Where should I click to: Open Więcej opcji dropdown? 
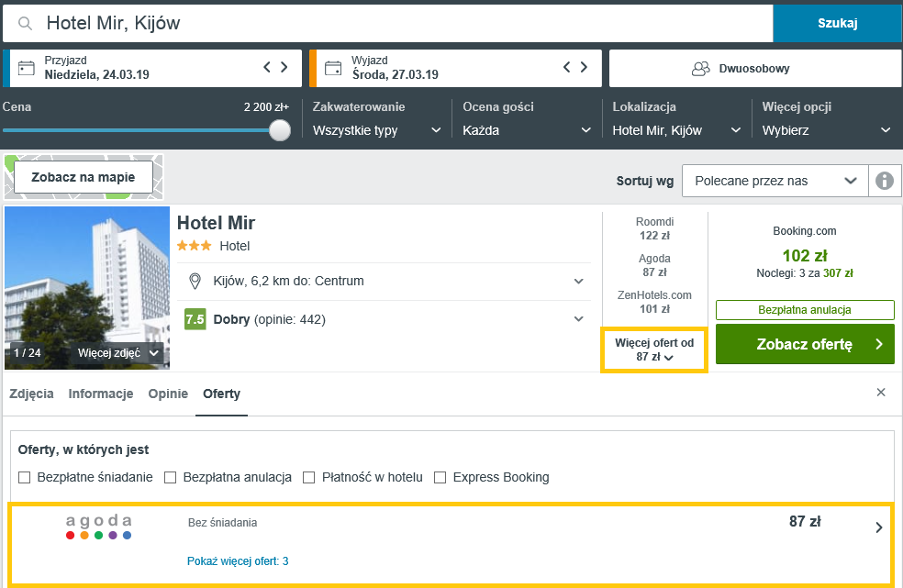point(827,130)
